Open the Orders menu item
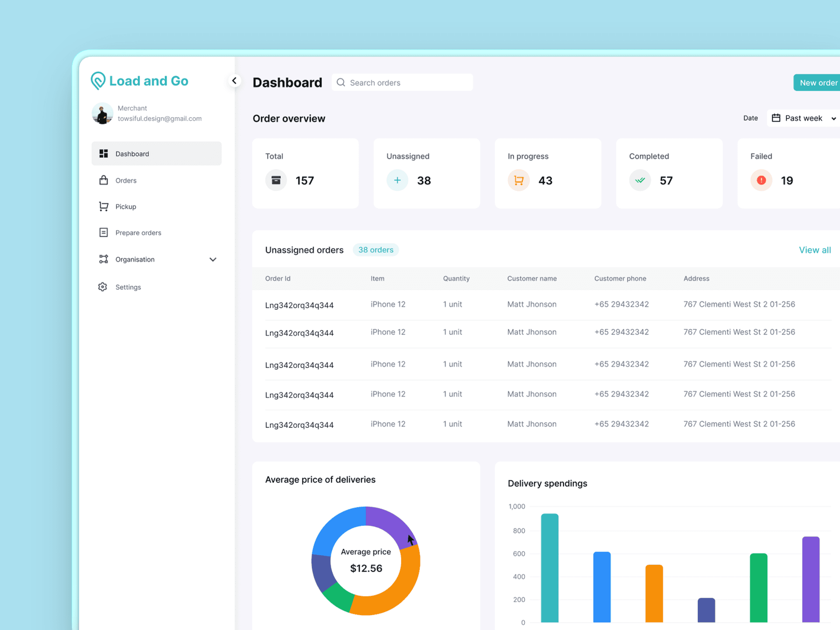 coord(126,180)
